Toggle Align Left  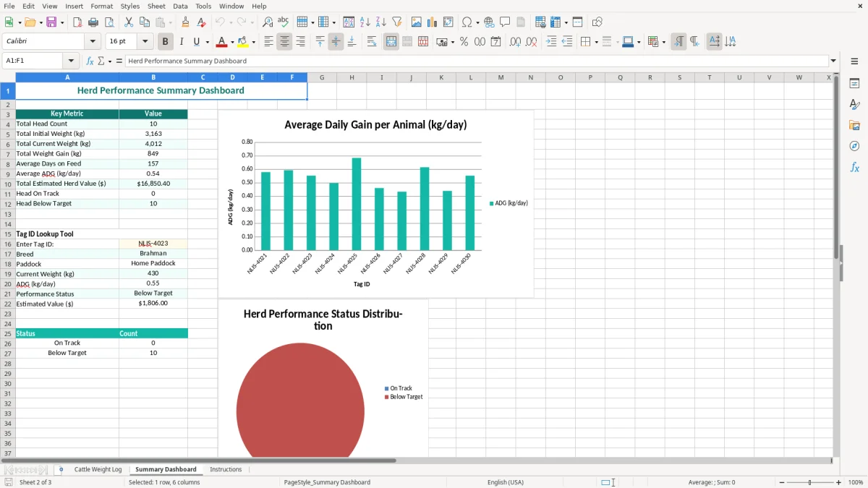click(268, 42)
